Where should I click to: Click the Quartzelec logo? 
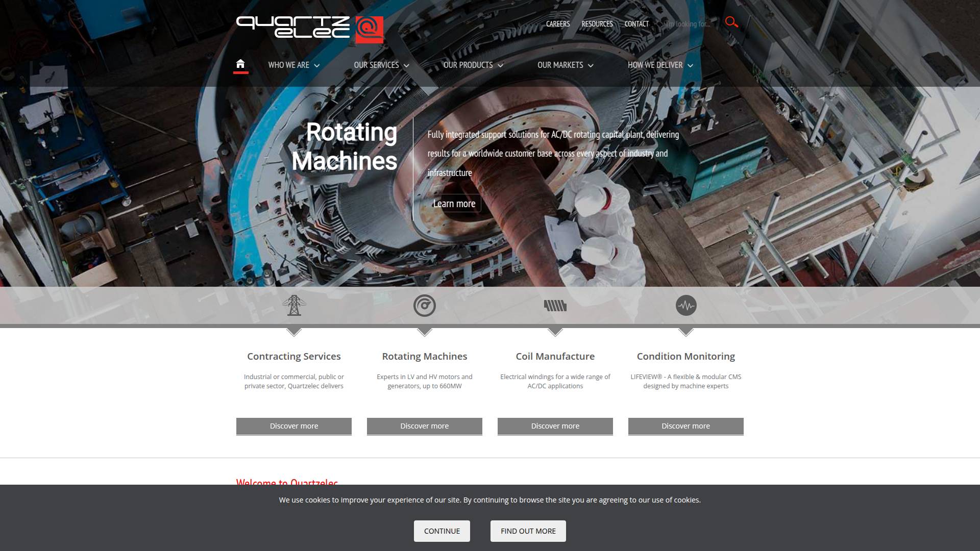[310, 29]
